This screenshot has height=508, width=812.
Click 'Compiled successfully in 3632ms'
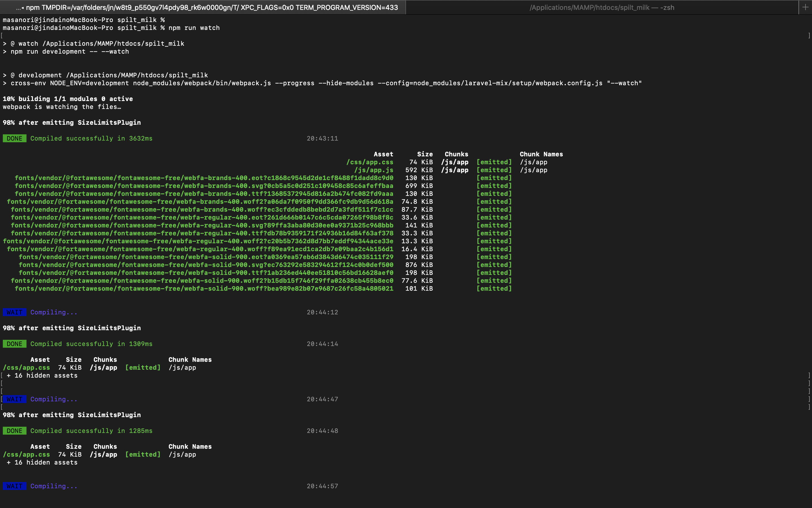[x=91, y=138]
